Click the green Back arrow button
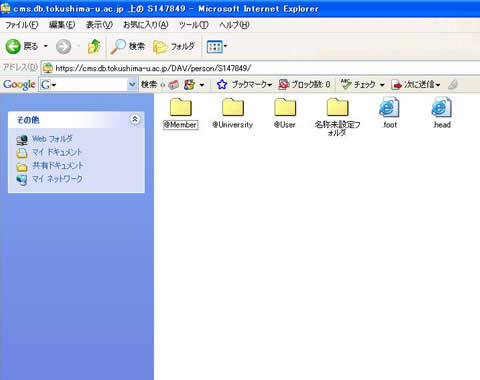Screen dimensions: 480x380 click(x=13, y=46)
